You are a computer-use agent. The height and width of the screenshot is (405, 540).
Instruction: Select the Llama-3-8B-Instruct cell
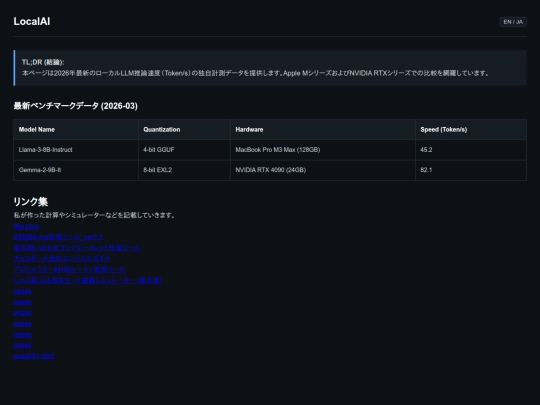76,150
